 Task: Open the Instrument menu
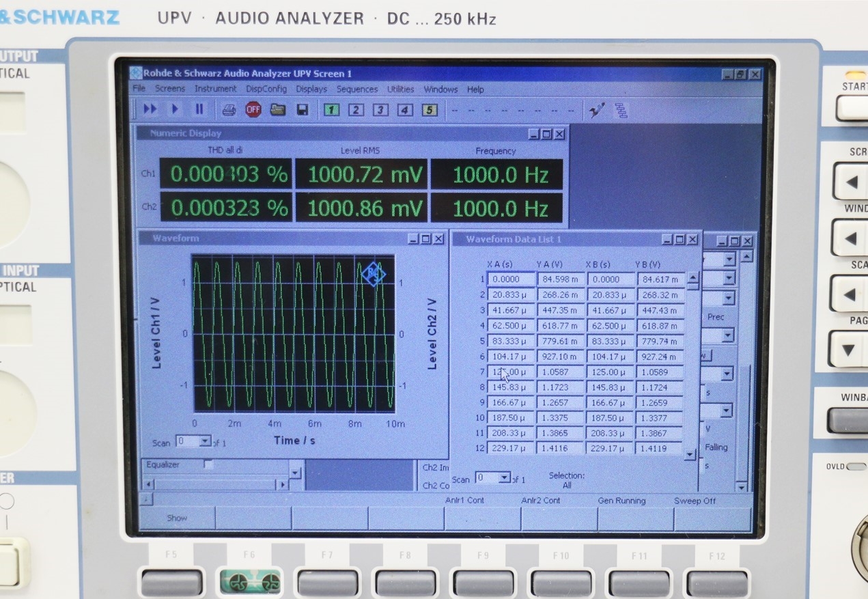[216, 89]
